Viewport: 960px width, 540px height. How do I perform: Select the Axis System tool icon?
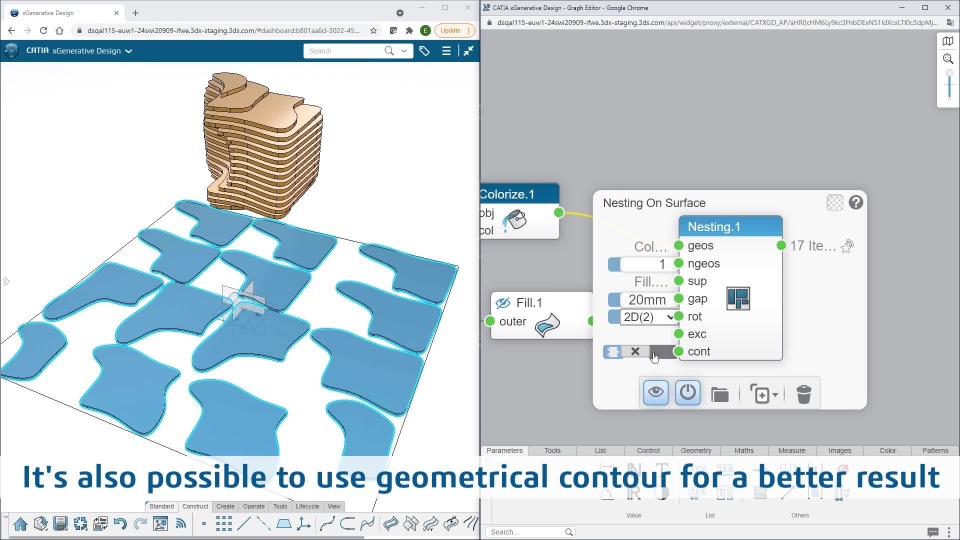pyautogui.click(x=303, y=523)
